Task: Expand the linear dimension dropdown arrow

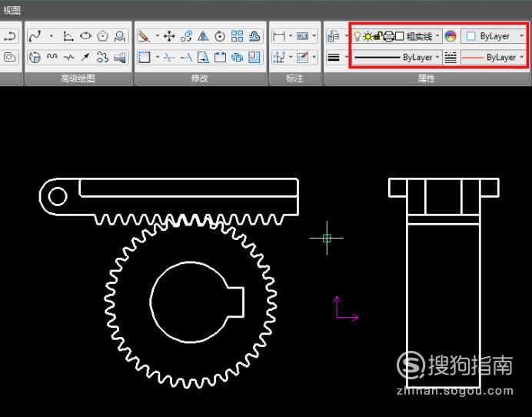Action: (x=291, y=35)
